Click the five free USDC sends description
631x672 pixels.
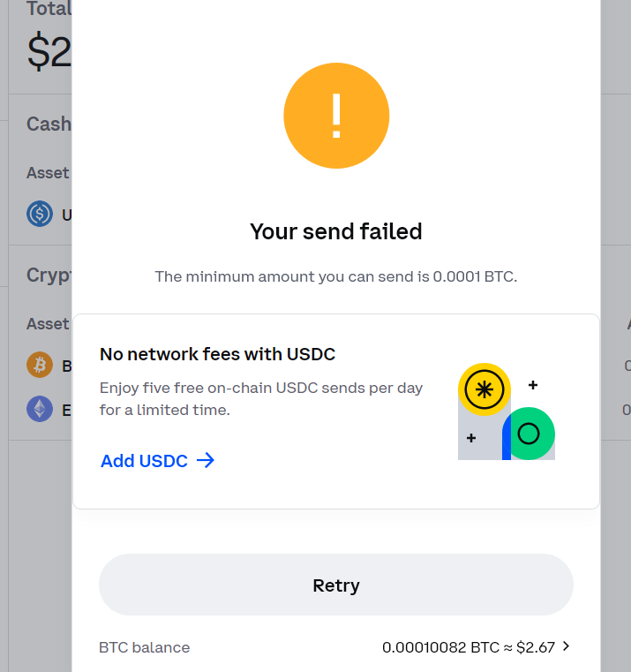(261, 399)
